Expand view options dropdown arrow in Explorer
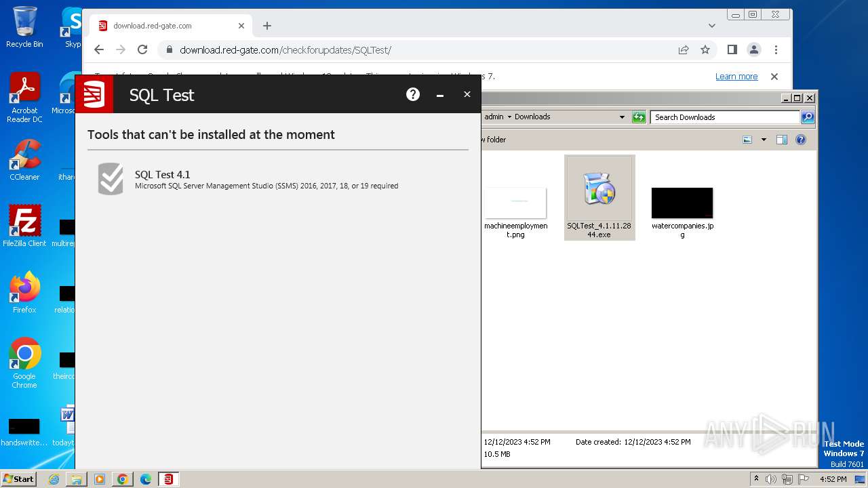 764,140
